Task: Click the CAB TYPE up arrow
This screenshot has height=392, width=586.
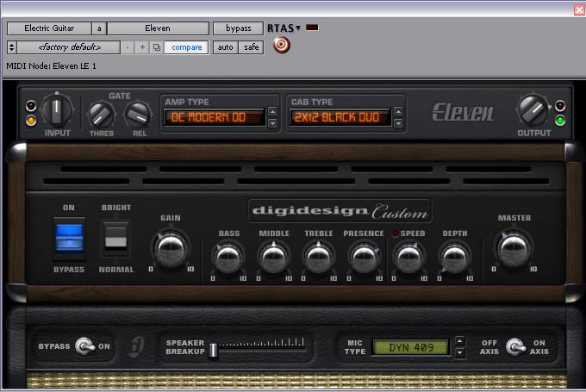Action: tap(398, 112)
